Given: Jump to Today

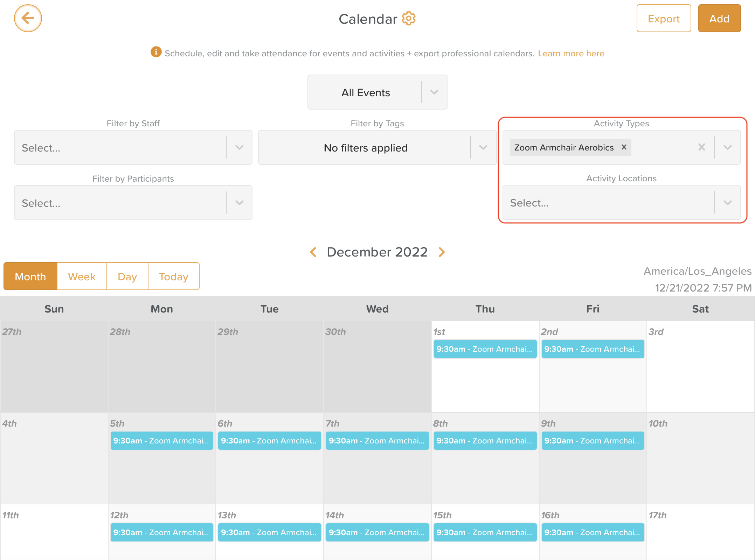Looking at the screenshot, I should coord(174,276).
